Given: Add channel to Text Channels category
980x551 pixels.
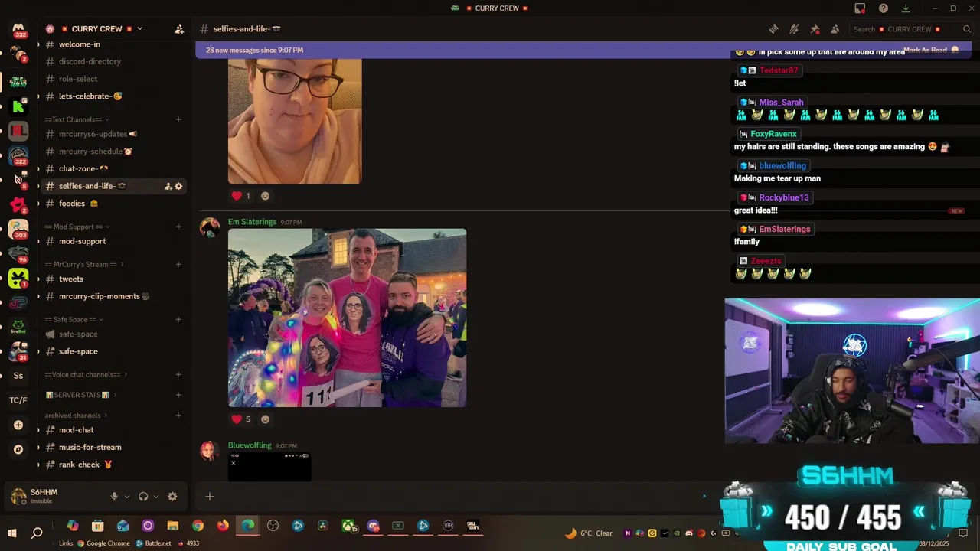Looking at the screenshot, I should coord(178,119).
